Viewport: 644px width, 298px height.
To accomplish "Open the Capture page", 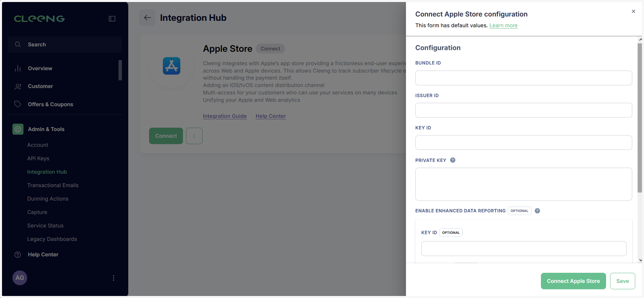I will pos(37,212).
